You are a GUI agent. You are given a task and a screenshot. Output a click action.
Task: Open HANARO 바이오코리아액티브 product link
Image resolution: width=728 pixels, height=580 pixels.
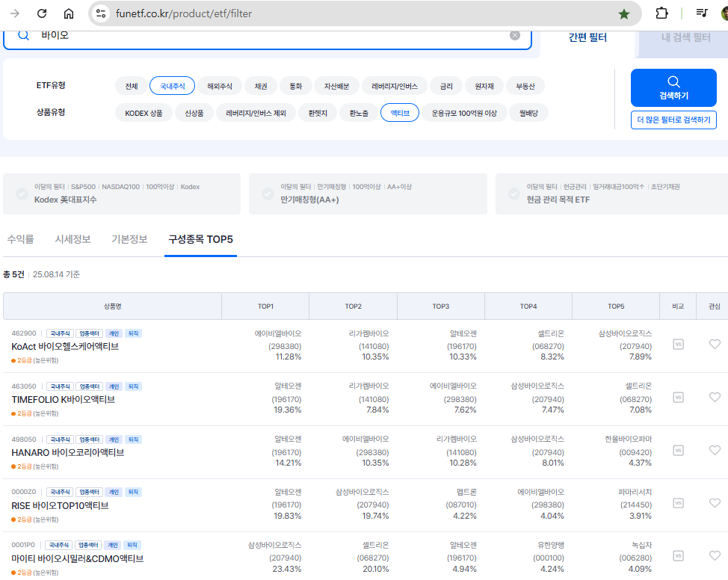(68, 452)
